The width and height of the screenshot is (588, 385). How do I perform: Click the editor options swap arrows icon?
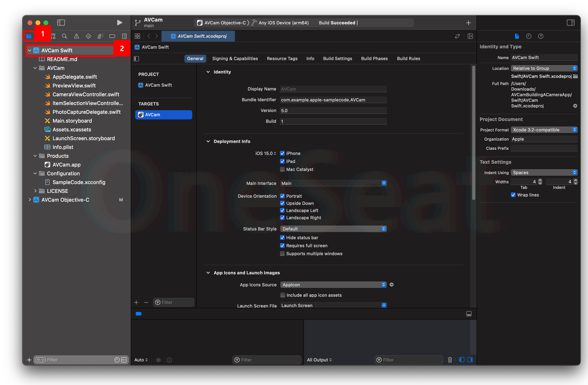click(x=457, y=36)
